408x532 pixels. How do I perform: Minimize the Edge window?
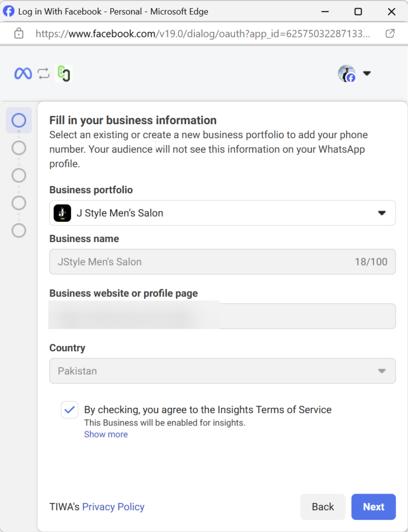(x=325, y=11)
